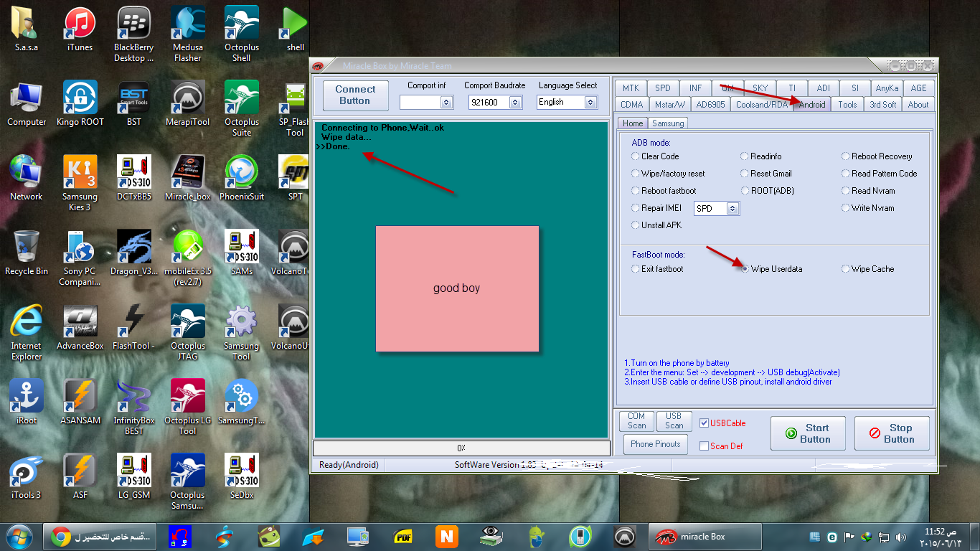This screenshot has width=980, height=551.
Task: Open Octoplus Suite icon
Action: (x=242, y=109)
